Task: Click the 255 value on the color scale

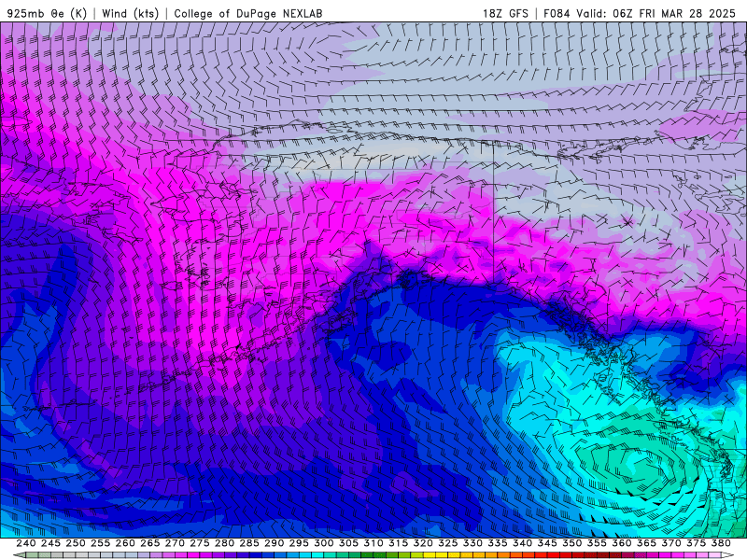Action: click(x=100, y=543)
